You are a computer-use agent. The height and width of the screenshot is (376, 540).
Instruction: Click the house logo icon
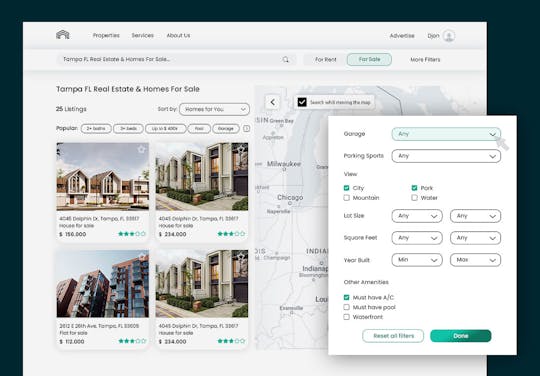tap(63, 35)
